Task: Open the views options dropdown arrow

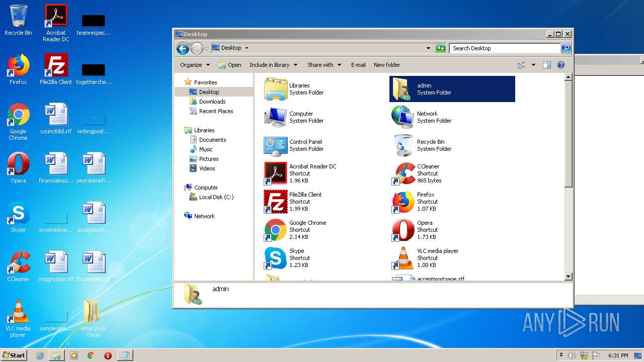Action: click(533, 65)
